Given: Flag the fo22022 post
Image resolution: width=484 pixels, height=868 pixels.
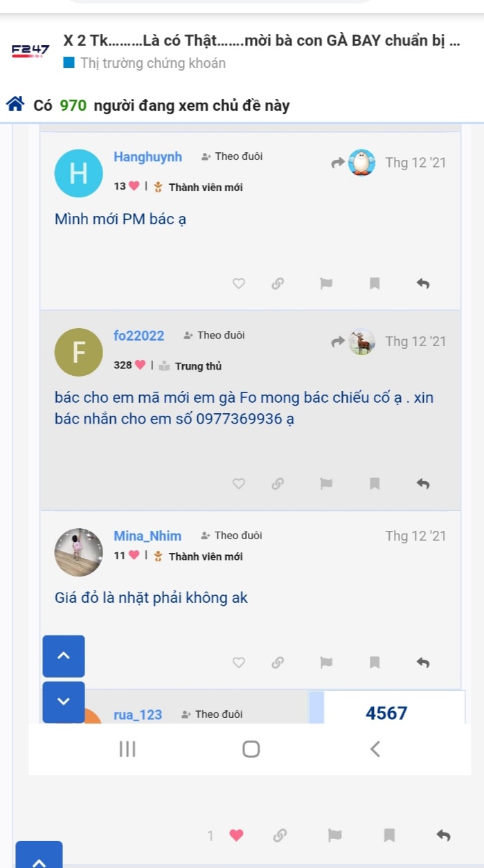Looking at the screenshot, I should coord(326,483).
